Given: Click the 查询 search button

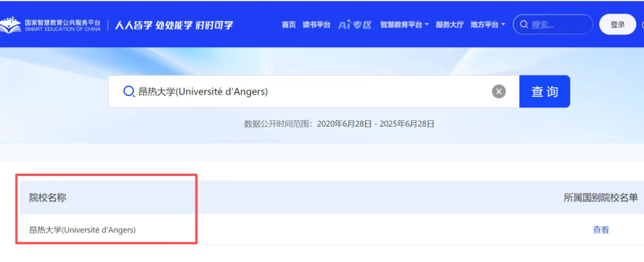Looking at the screenshot, I should pos(544,91).
